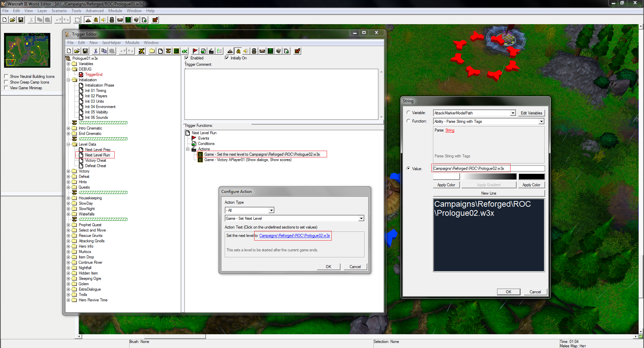Collapse the Actions node in Trigger Functions
644x348 pixels.
[x=188, y=149]
